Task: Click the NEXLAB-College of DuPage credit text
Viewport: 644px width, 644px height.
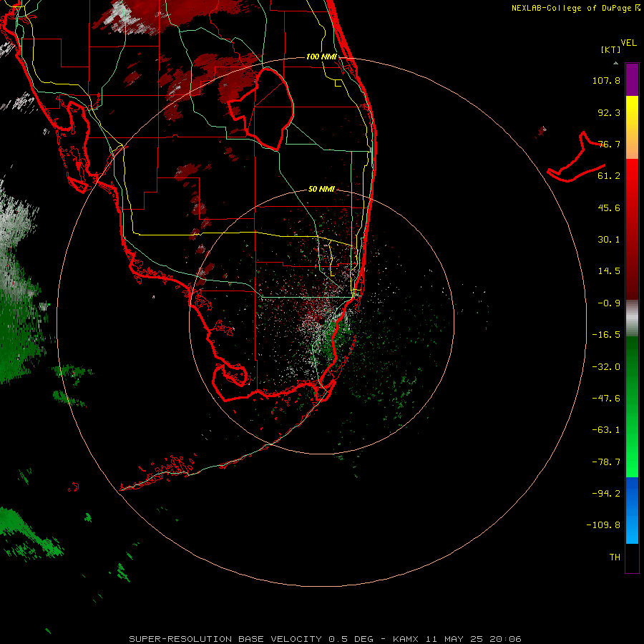Action: [x=575, y=8]
